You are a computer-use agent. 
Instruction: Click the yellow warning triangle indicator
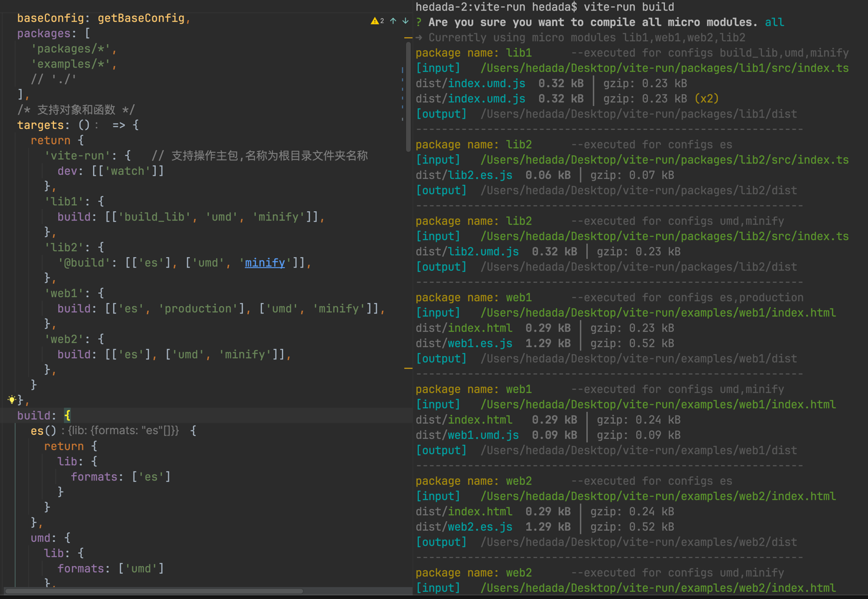pyautogui.click(x=375, y=21)
